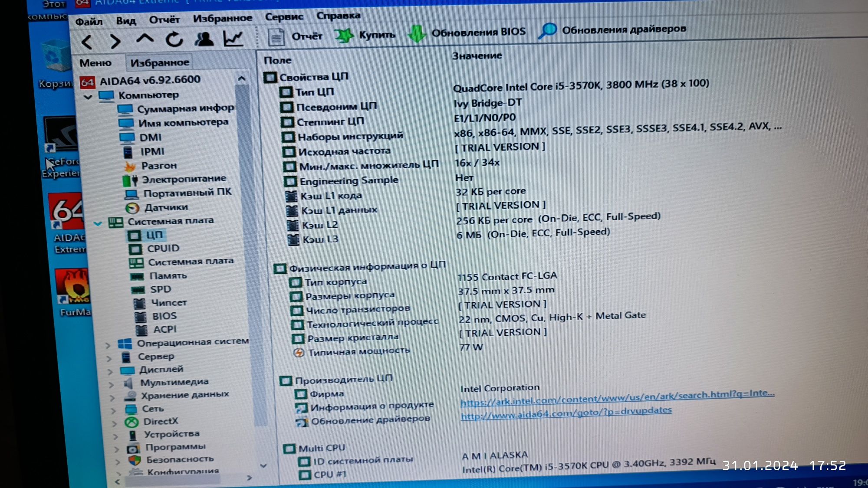Expand the Хранение данных branch
868x488 pixels.
pos(112,397)
